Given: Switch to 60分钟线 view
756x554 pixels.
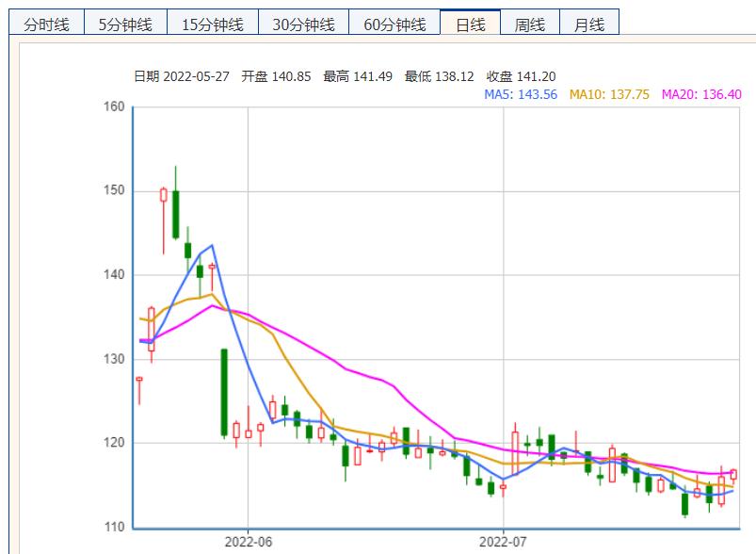Looking at the screenshot, I should 394,24.
